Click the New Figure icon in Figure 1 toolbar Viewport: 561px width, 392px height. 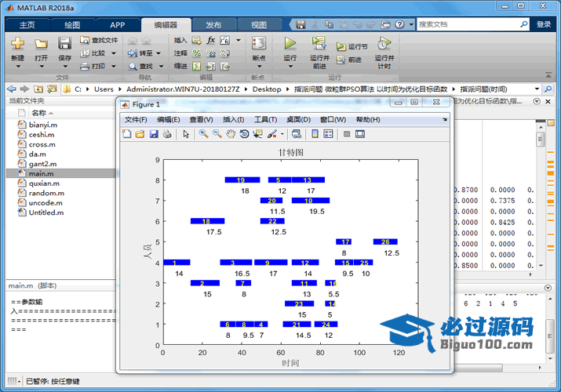126,134
